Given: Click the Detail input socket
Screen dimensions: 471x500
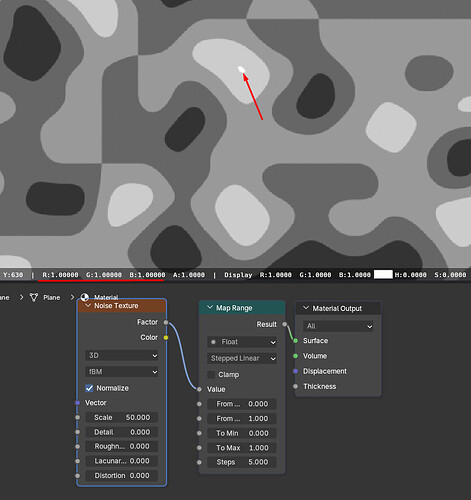Looking at the screenshot, I should 77,432.
